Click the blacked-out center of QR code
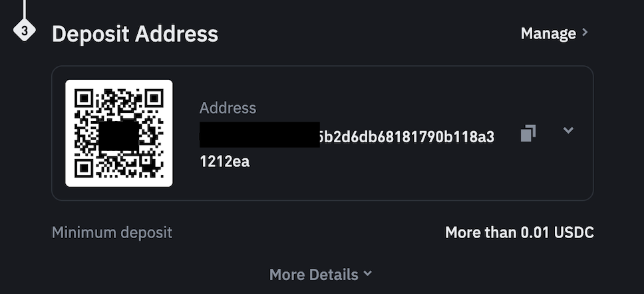The image size is (644, 294). coord(118,136)
